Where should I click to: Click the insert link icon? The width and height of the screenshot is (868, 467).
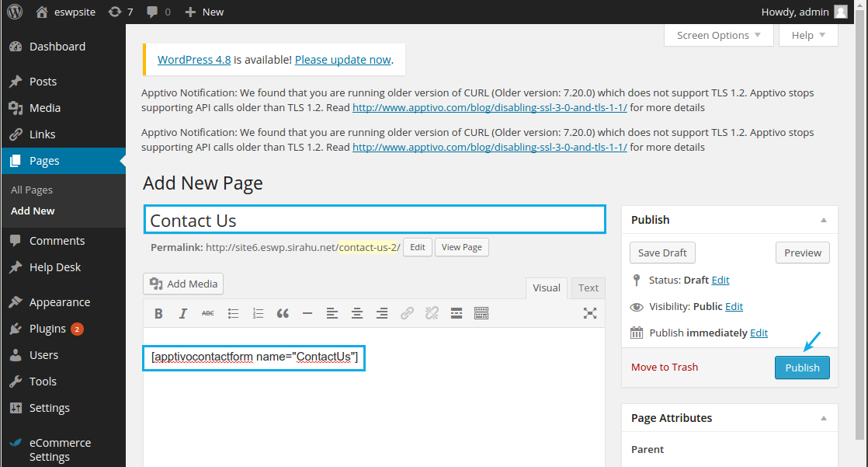(x=407, y=314)
